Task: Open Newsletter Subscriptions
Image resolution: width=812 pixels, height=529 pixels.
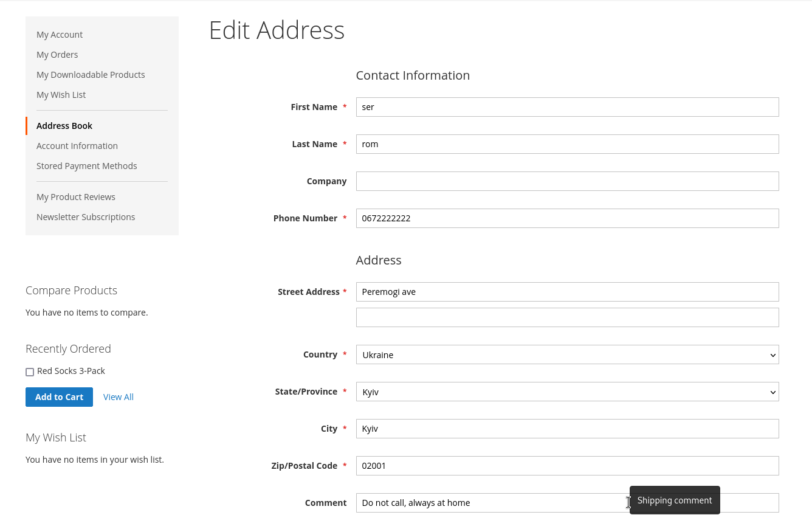Action: click(x=86, y=217)
